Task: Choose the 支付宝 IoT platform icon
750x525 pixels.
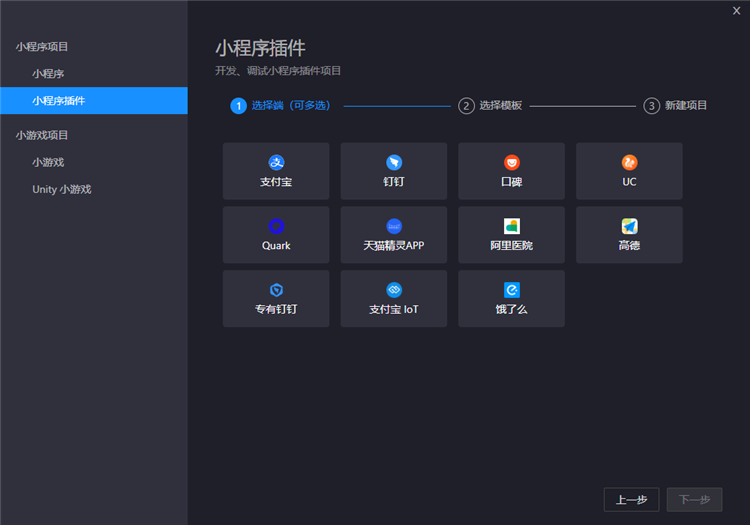Action: click(394, 291)
